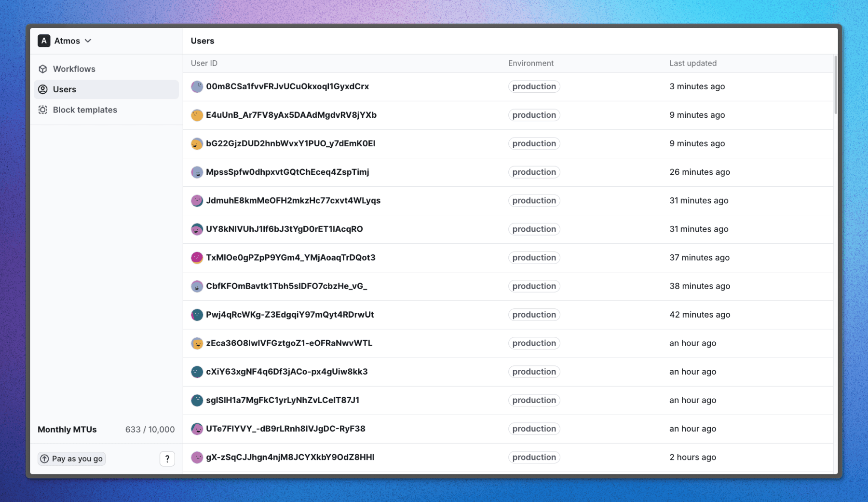The image size is (868, 502).
Task: Click the avatar for user 00m8CSa1fvvFRJvUCuOkxoql1GyxdCrx
Action: pos(197,86)
